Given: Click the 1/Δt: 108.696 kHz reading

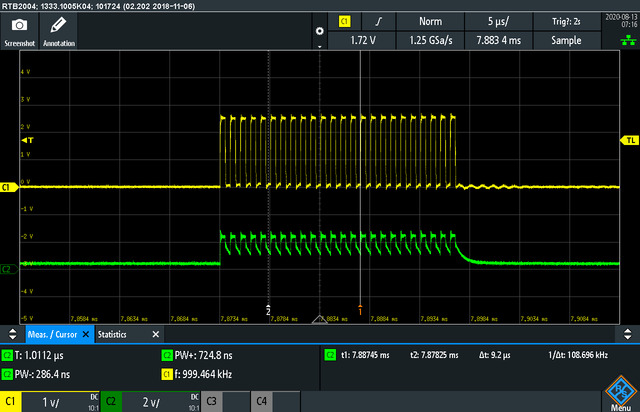Looking at the screenshot, I should pos(578,355).
